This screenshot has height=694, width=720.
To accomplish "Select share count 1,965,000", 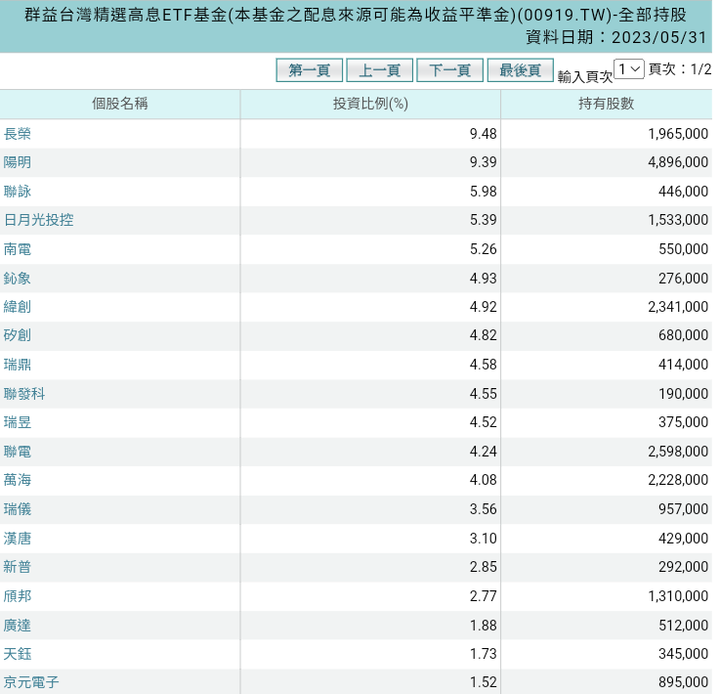I will click(x=678, y=134).
